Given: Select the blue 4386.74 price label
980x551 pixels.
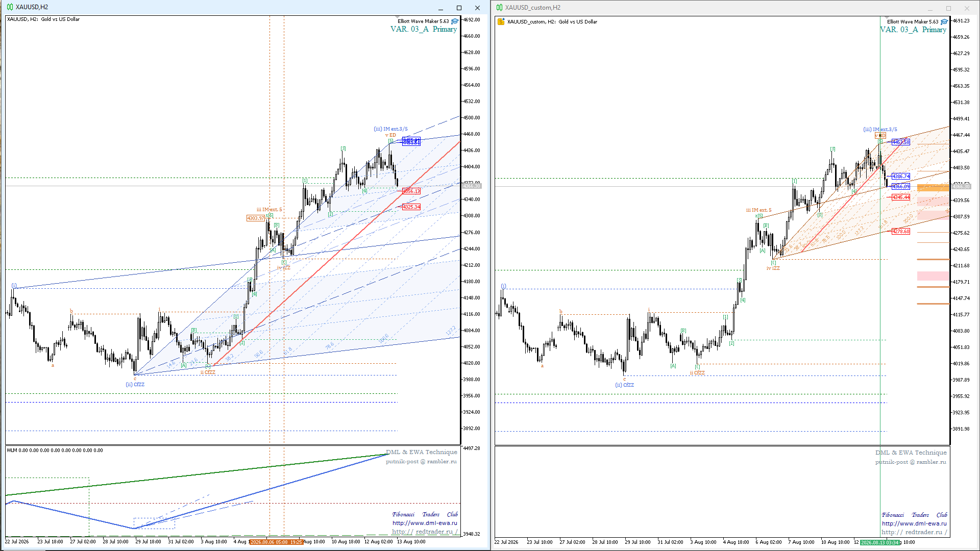Looking at the screenshot, I should pos(901,177).
